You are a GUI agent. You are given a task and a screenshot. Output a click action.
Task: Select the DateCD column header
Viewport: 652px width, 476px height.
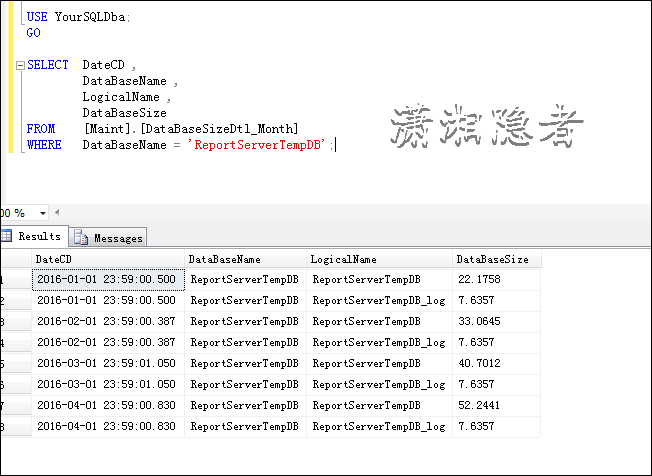108,259
